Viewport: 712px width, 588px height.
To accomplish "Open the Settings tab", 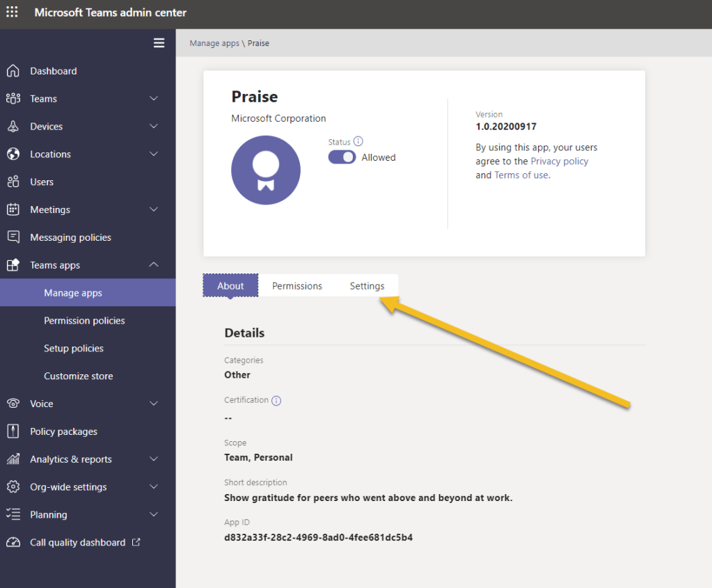I will pyautogui.click(x=367, y=286).
